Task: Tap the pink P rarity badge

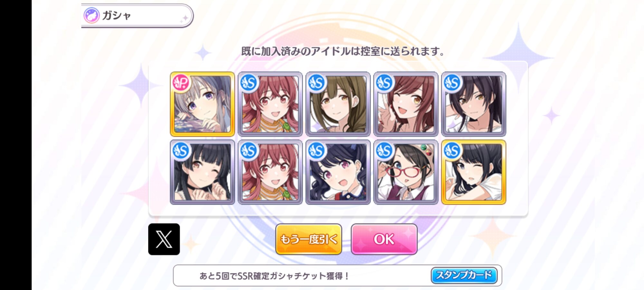Action: tap(181, 83)
